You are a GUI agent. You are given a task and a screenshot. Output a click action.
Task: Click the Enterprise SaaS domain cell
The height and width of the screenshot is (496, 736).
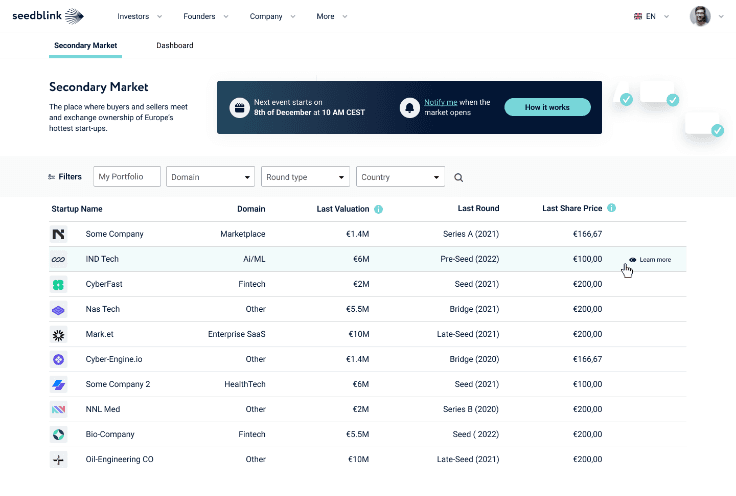237,334
